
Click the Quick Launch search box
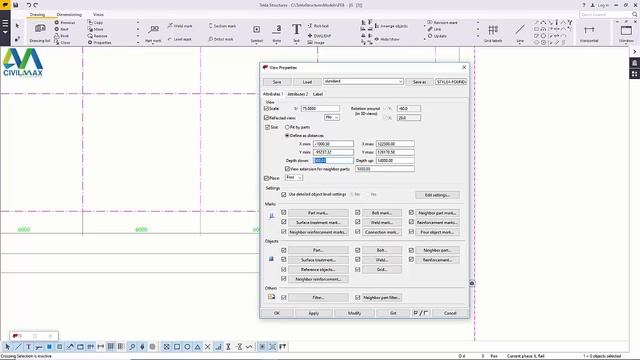point(609,14)
